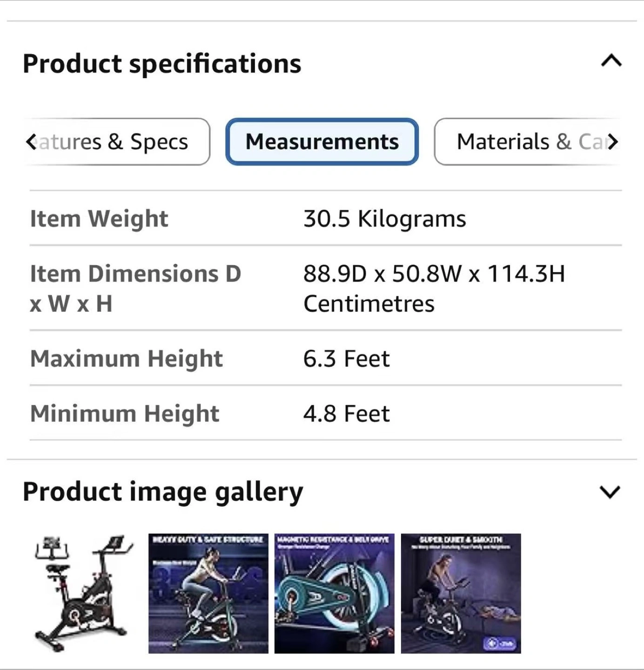Click the Product image gallery heading
644x670 pixels.
163,492
